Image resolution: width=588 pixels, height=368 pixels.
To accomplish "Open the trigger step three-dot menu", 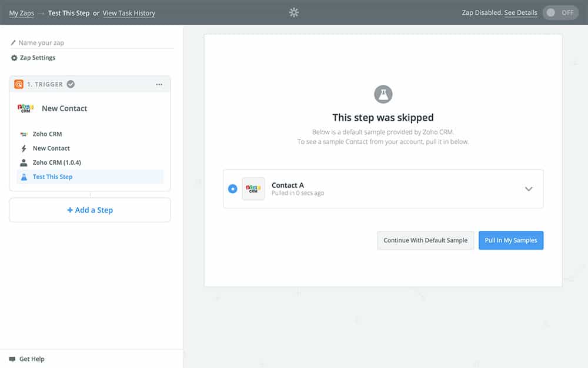I will click(x=159, y=85).
